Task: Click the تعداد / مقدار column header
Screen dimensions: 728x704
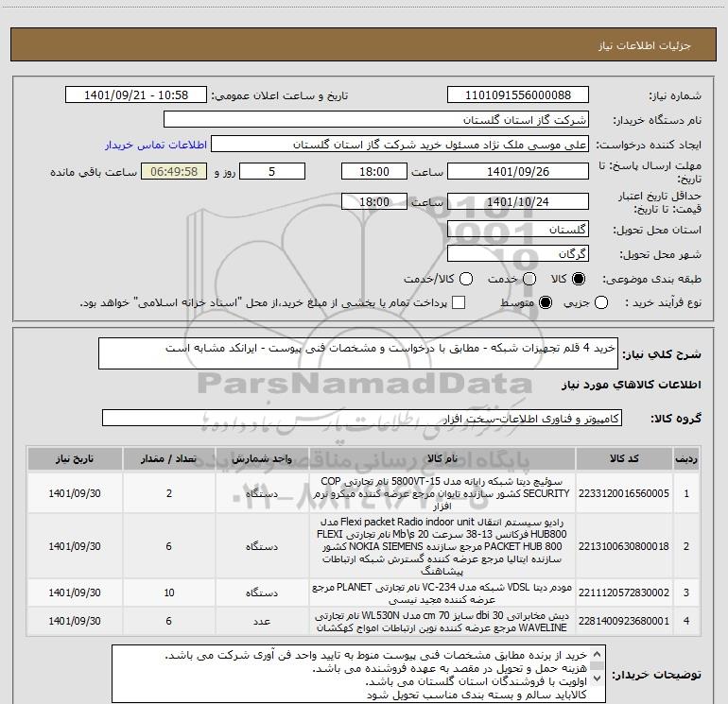Action: (169, 458)
